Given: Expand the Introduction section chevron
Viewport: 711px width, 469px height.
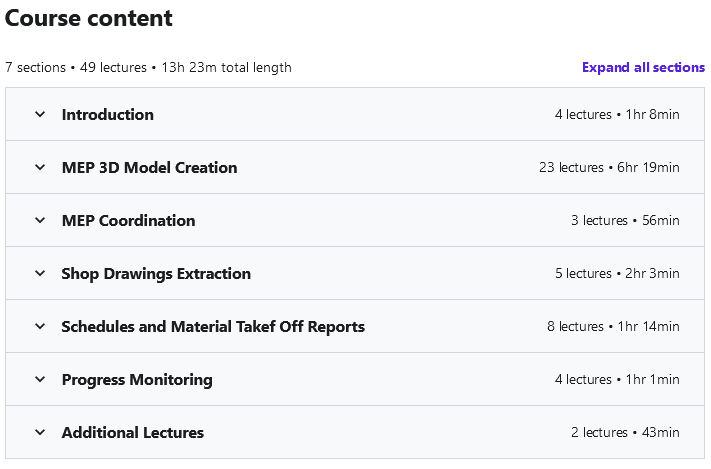Looking at the screenshot, I should click(x=40, y=114).
